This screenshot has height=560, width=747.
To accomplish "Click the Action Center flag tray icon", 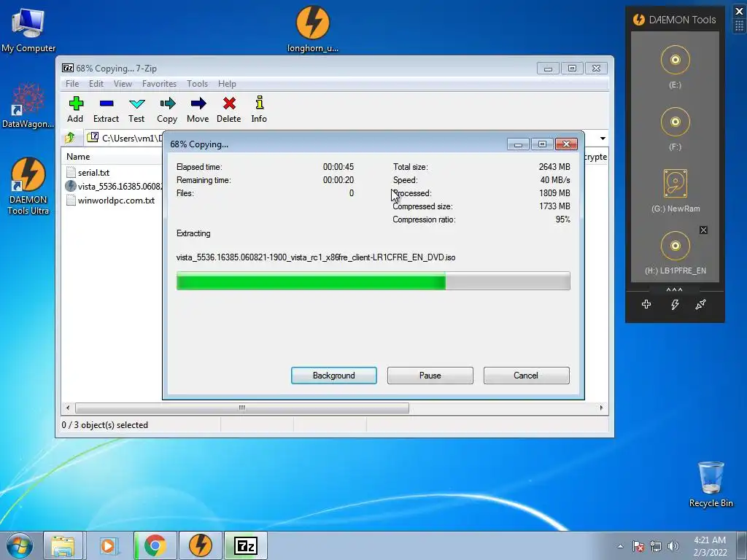I will click(x=638, y=546).
